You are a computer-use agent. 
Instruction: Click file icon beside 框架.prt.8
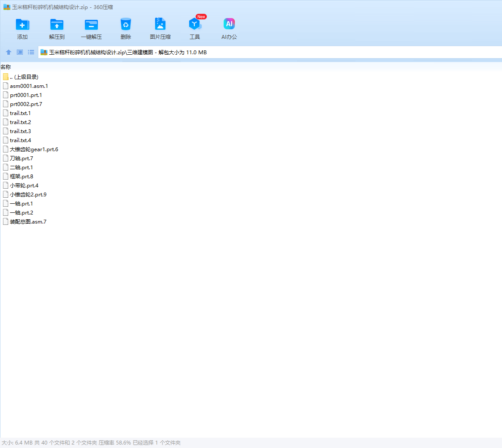[x=6, y=176]
